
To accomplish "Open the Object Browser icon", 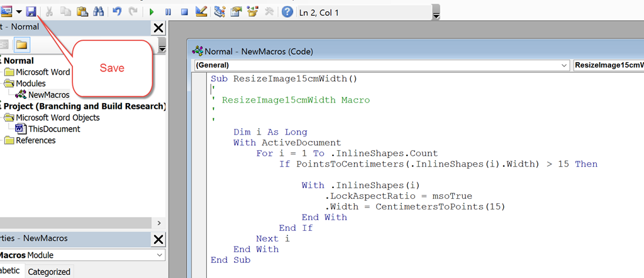I will 253,12.
